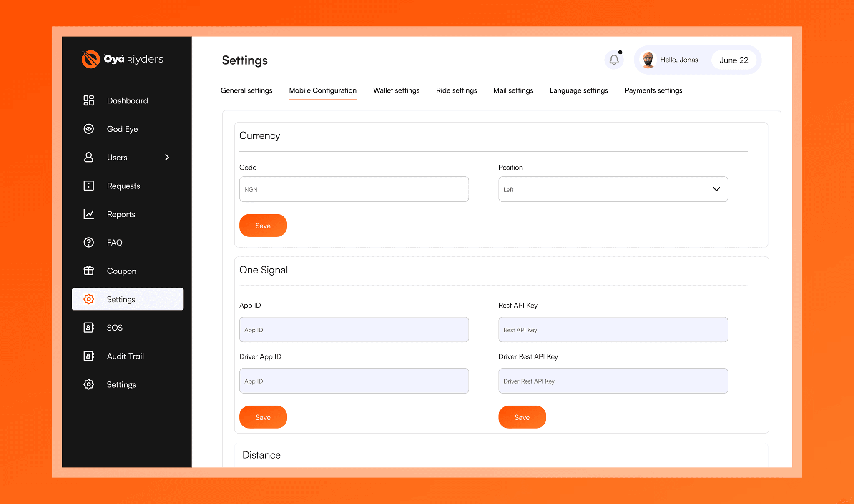Viewport: 854px width, 504px height.
Task: Open Reports via chart icon
Action: click(88, 214)
